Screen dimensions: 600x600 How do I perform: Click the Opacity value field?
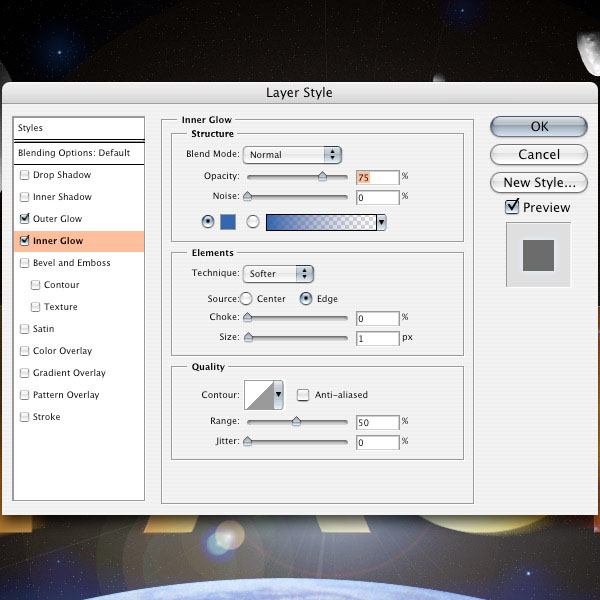[378, 178]
